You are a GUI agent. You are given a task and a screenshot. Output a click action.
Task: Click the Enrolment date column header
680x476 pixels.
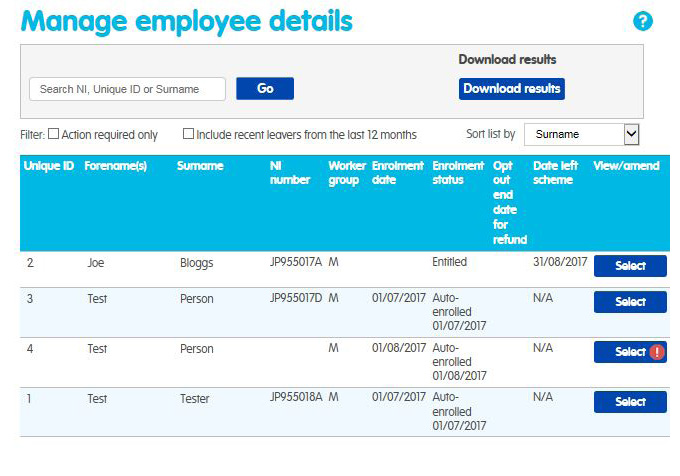point(397,173)
